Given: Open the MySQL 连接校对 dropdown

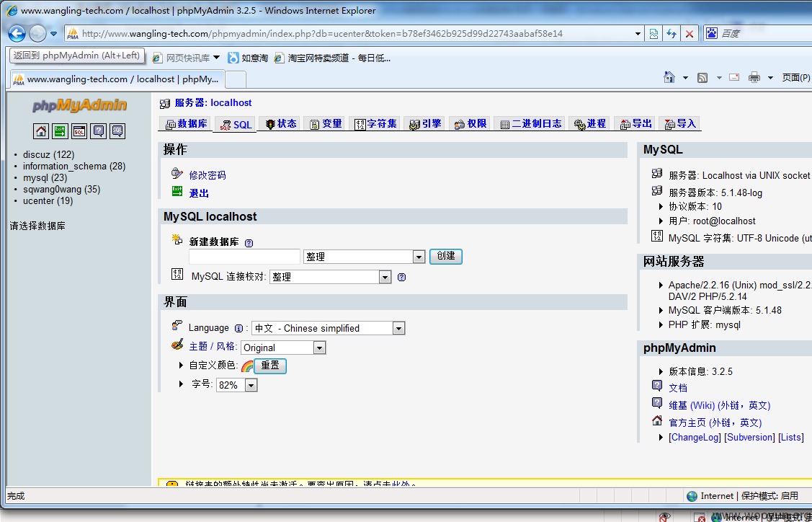Looking at the screenshot, I should click(331, 278).
